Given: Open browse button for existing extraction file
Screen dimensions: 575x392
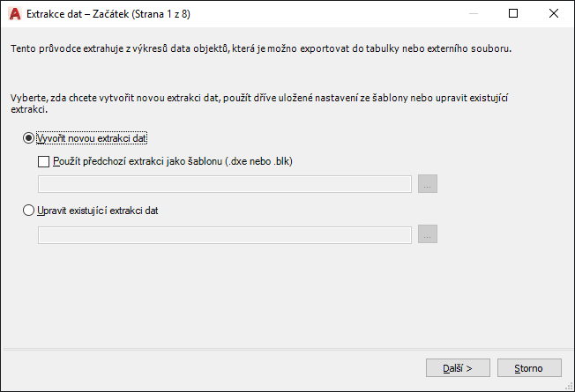Looking at the screenshot, I should [428, 234].
